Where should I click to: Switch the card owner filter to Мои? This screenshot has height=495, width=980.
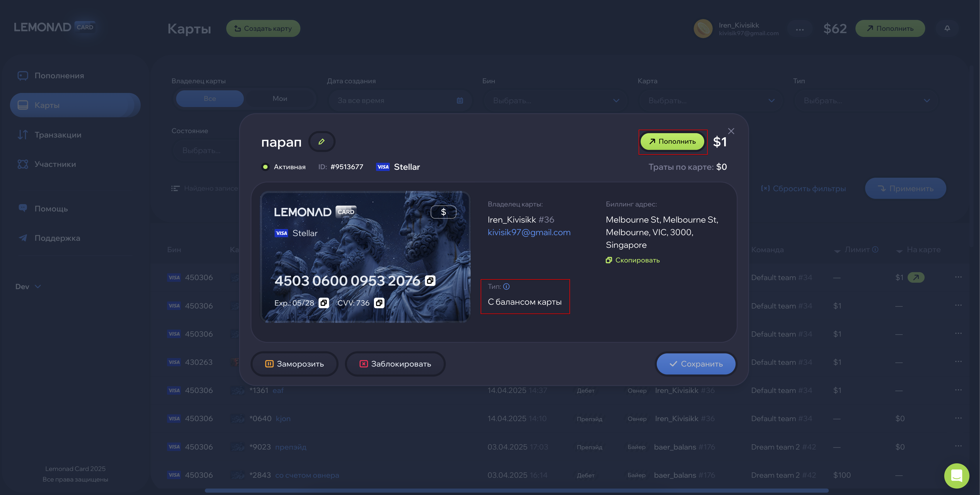(x=280, y=99)
